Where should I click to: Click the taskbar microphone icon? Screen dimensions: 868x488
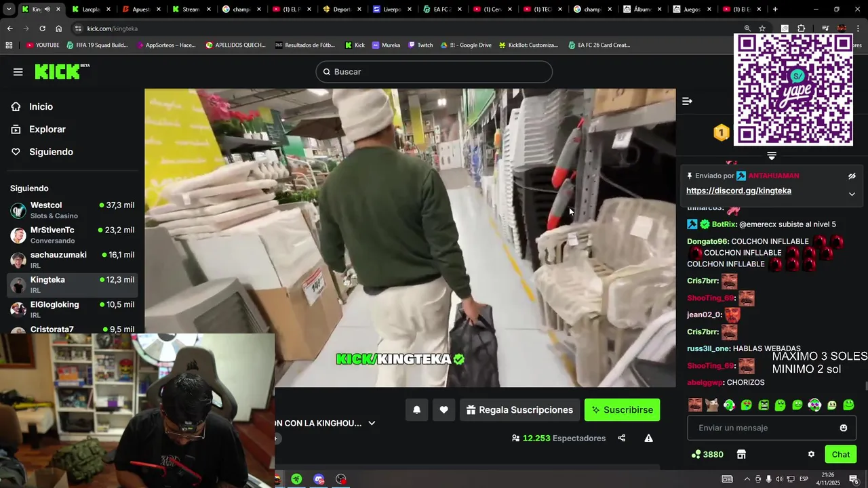click(x=768, y=479)
